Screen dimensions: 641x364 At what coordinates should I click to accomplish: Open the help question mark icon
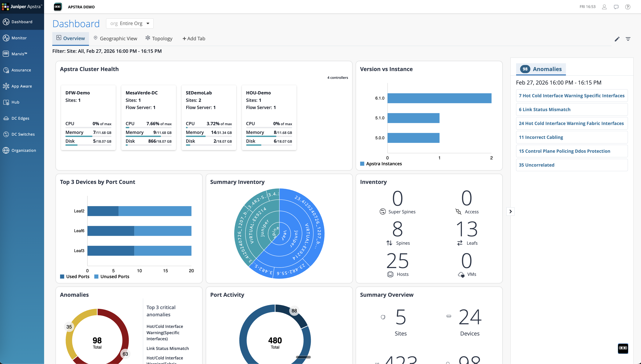point(628,7)
